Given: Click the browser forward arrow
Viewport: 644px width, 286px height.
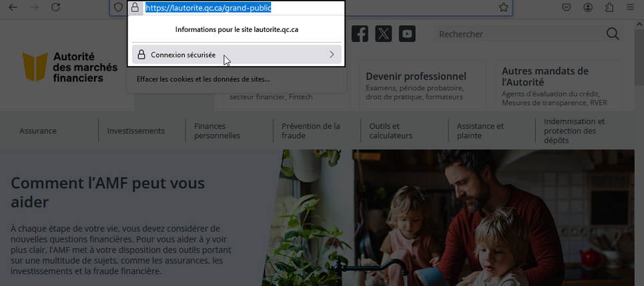Looking at the screenshot, I should [x=34, y=7].
